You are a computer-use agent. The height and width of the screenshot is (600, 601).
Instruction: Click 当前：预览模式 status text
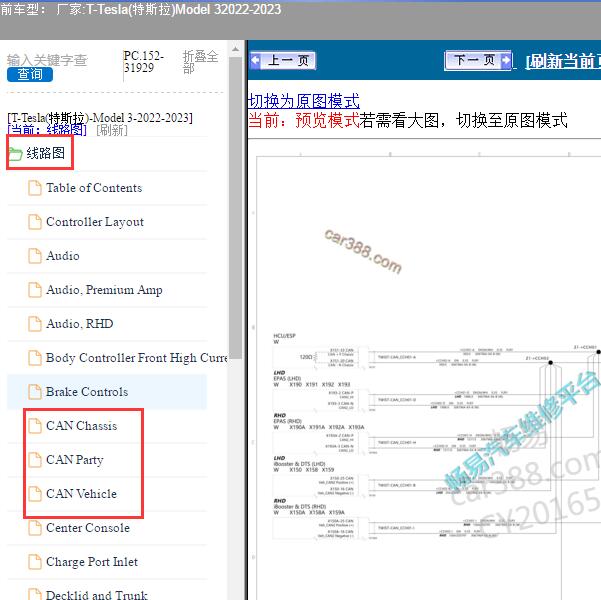[304, 120]
